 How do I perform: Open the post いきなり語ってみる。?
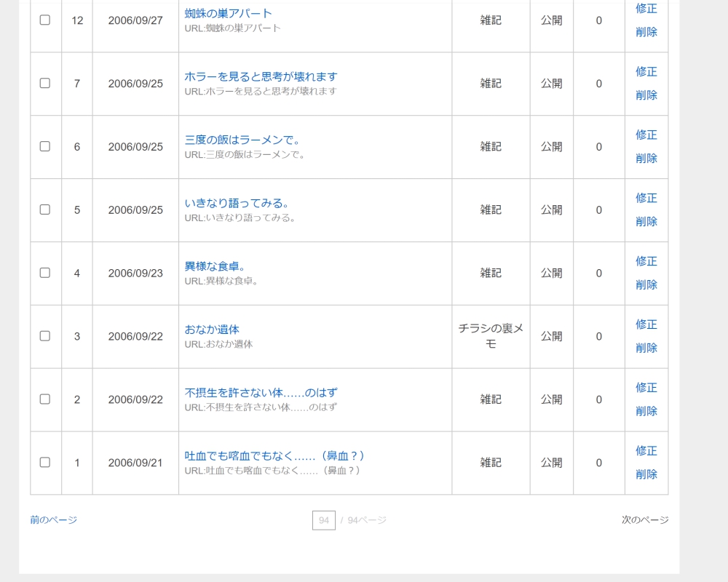[x=237, y=203]
